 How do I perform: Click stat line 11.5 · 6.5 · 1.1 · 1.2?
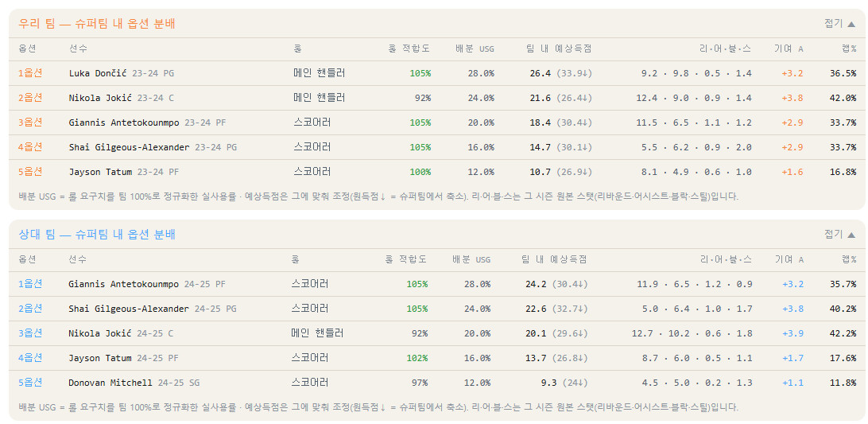694,123
